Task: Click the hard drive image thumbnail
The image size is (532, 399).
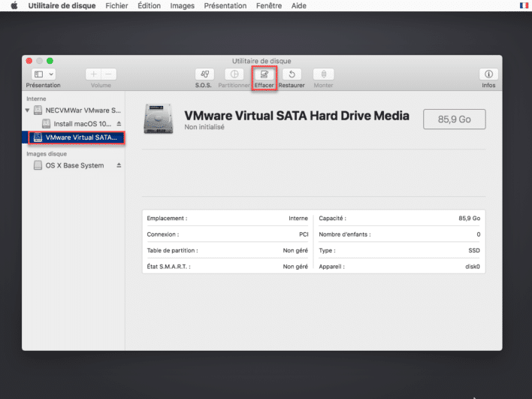Action: 158,119
